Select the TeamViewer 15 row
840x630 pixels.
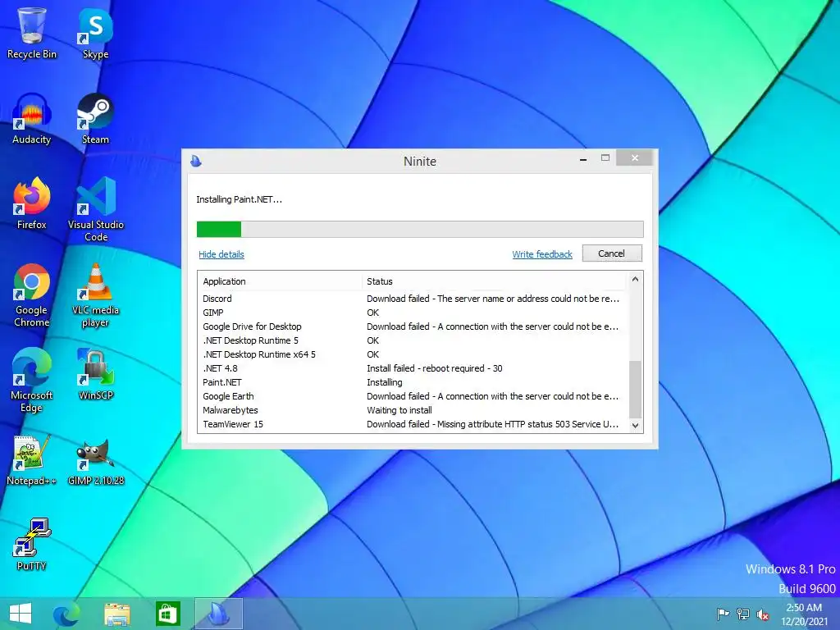pos(413,424)
